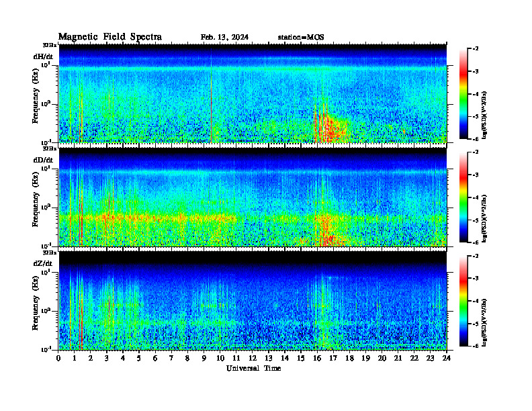The image size is (532, 411).
Task: Click the hour 24 tick label
Action: (447, 358)
